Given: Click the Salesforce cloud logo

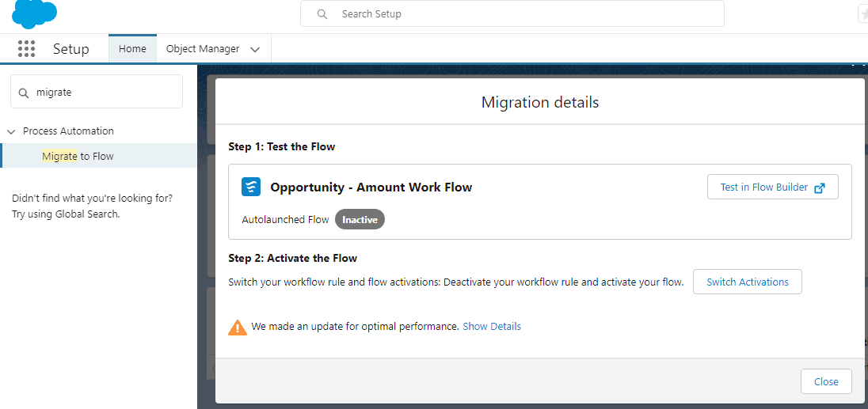Looking at the screenshot, I should (x=34, y=13).
